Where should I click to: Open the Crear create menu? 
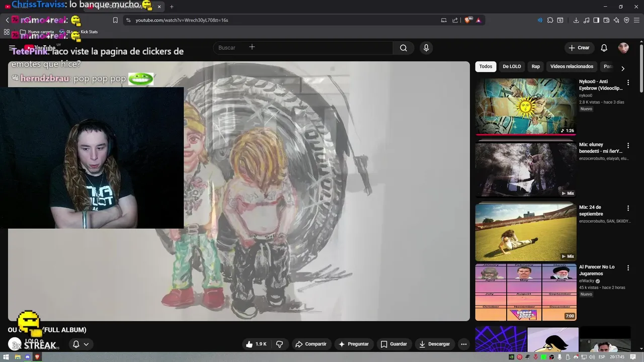[x=579, y=48]
